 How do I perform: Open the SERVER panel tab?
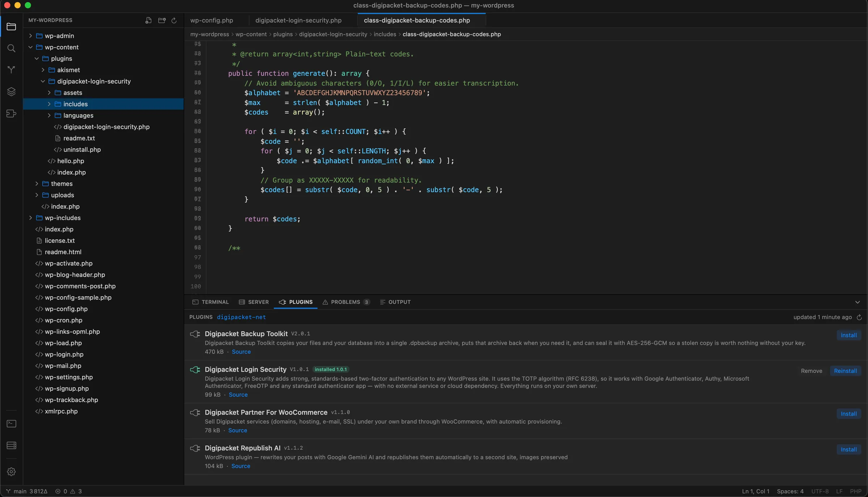[x=254, y=302]
